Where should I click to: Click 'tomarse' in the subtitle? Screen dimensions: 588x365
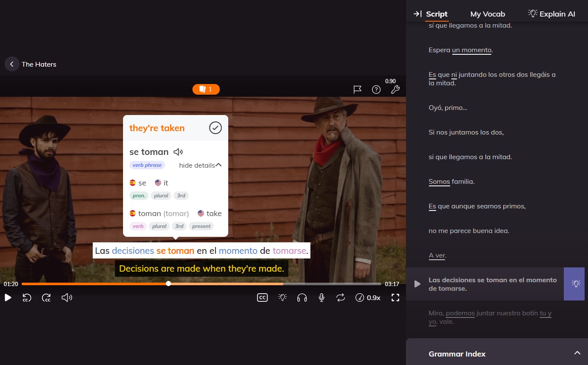coord(289,250)
